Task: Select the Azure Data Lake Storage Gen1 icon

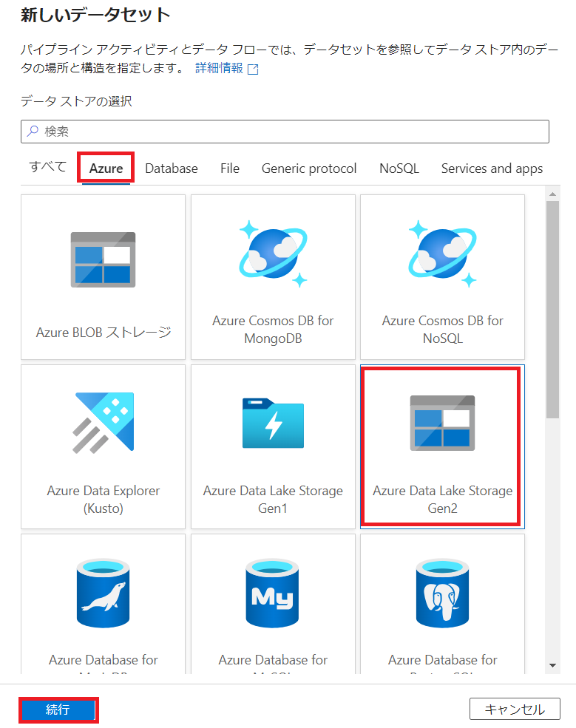Action: click(x=273, y=423)
